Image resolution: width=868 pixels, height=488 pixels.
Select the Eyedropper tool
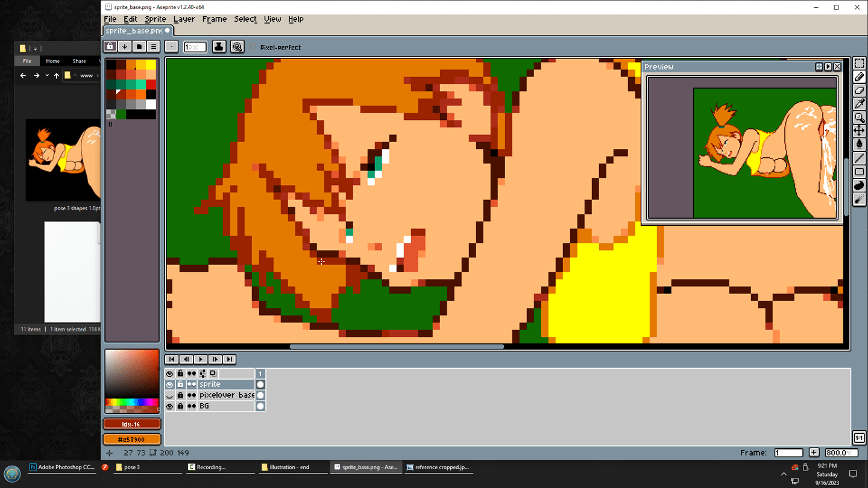pos(860,104)
